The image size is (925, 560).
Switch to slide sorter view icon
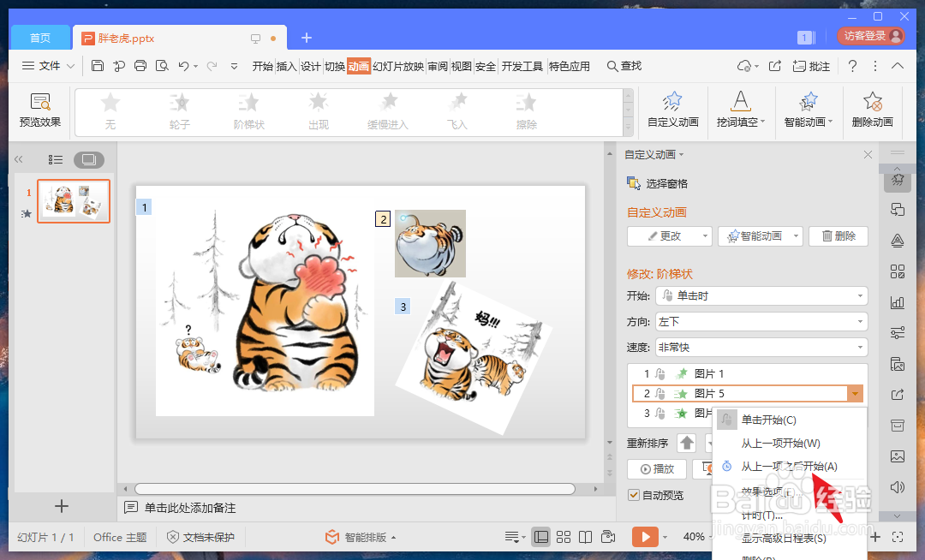564,536
